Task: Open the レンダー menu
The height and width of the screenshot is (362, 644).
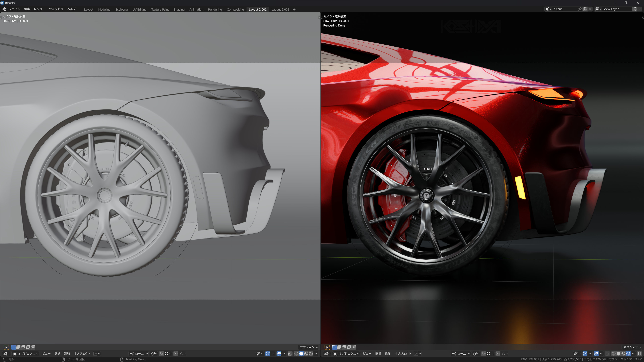Action: 40,9
